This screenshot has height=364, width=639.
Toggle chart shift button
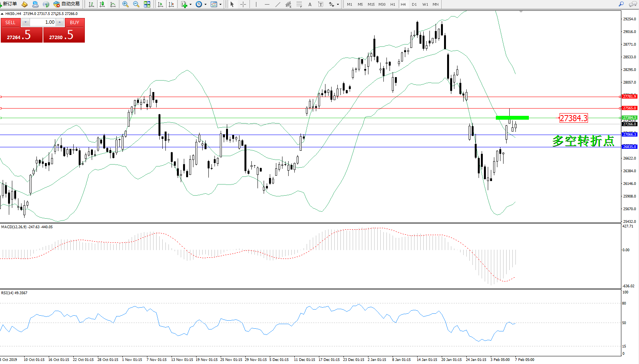click(x=171, y=4)
